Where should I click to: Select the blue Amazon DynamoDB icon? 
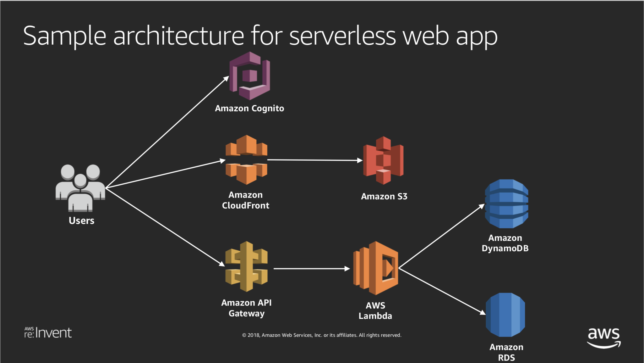(506, 204)
